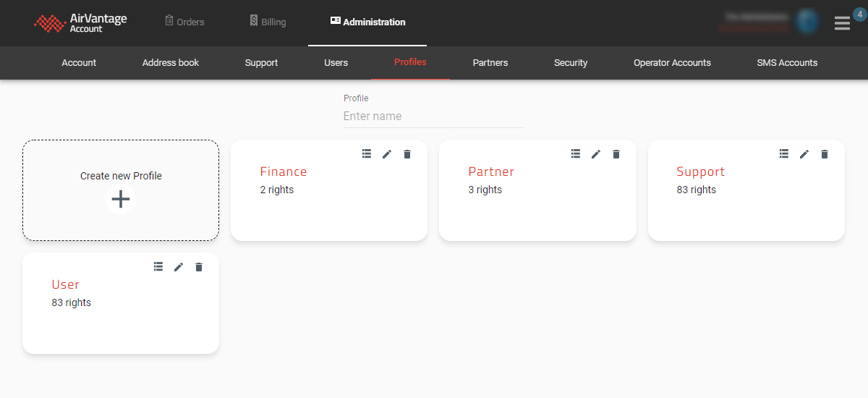
Task: Edit the Partner profile using pencil icon
Action: click(x=596, y=154)
